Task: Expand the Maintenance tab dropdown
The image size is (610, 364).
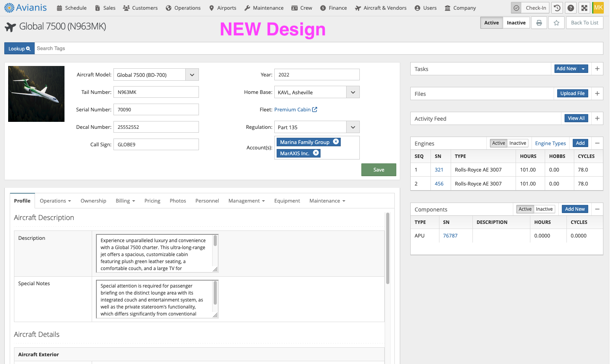Action: click(328, 201)
